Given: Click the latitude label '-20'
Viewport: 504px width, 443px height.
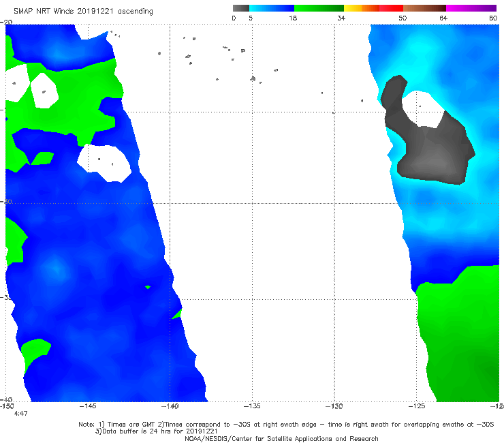Looking at the screenshot, I should [6, 22].
